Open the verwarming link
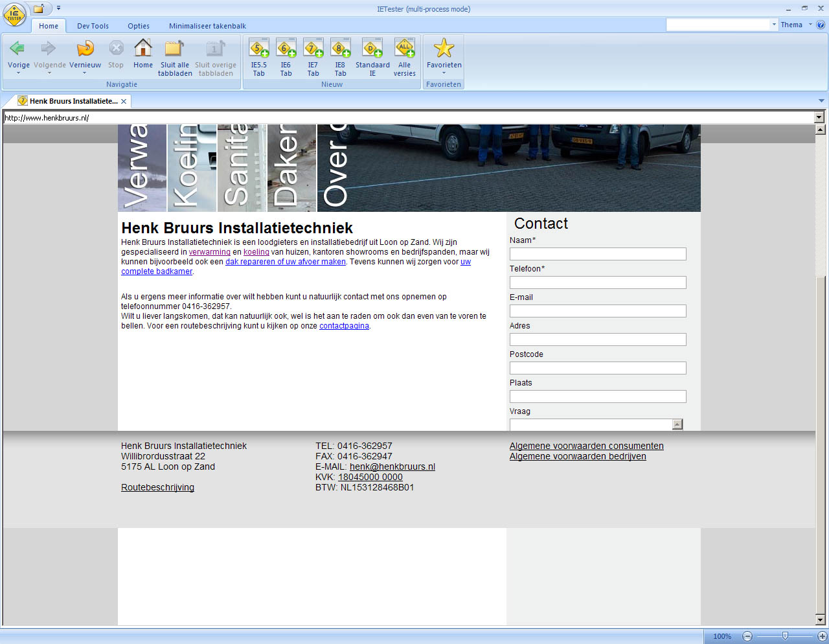 pyautogui.click(x=210, y=252)
